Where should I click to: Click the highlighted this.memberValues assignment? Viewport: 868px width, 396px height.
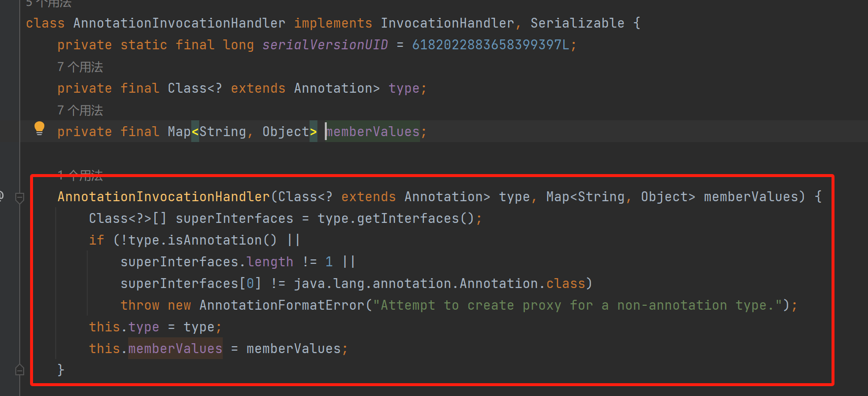tap(175, 349)
